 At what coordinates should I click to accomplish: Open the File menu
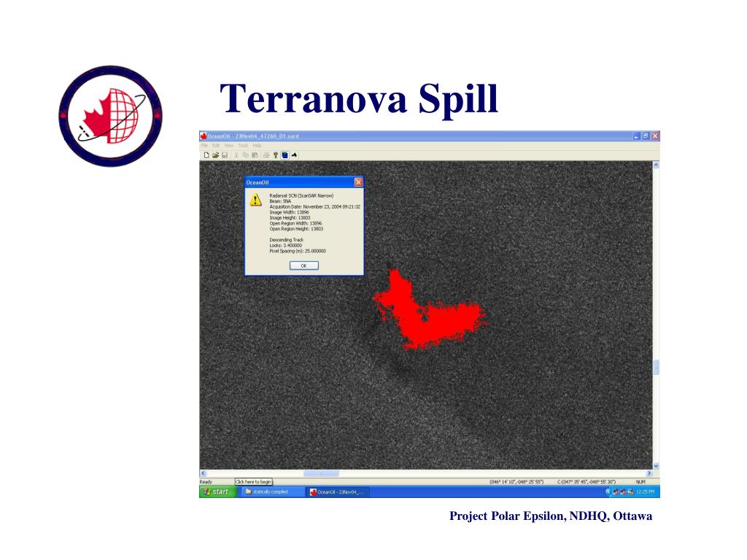click(204, 145)
